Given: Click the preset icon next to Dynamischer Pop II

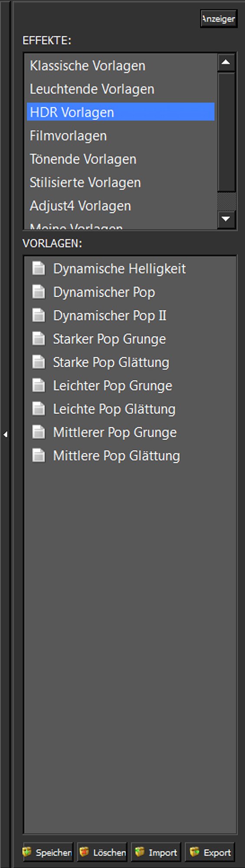Looking at the screenshot, I should pos(39,316).
